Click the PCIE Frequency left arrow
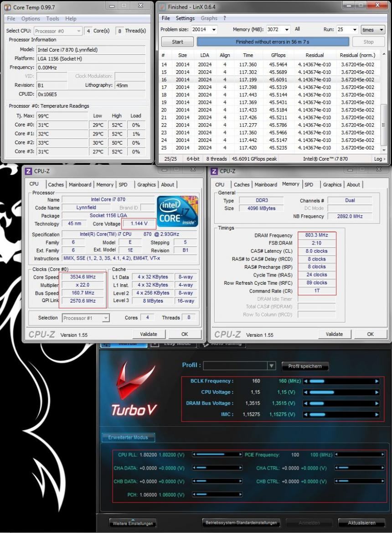This screenshot has width=392, height=533. point(336,455)
